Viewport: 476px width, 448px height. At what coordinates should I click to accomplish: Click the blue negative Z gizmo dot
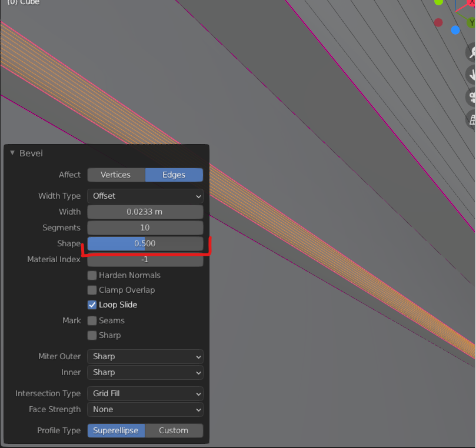[455, 30]
